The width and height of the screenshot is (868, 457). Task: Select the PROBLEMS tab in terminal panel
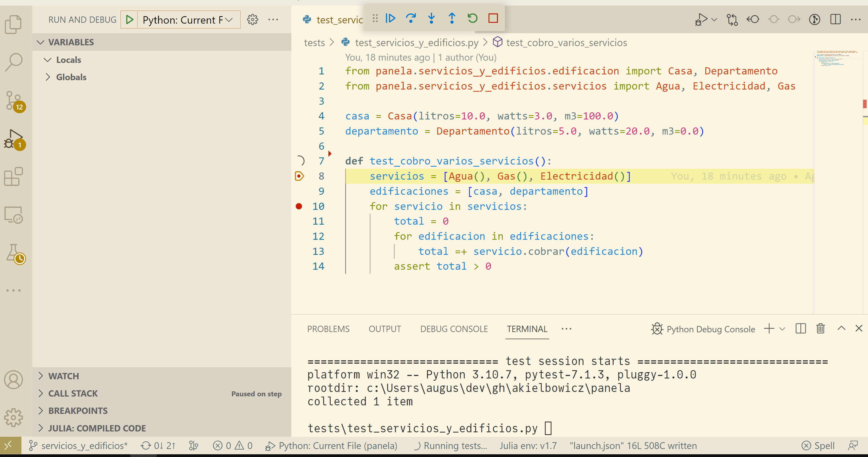[x=328, y=328]
